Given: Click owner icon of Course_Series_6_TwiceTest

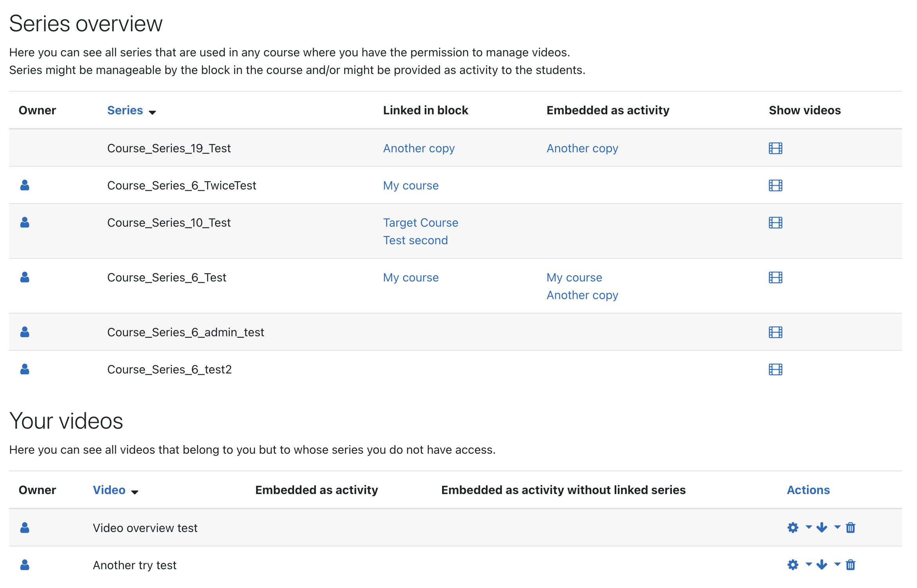Looking at the screenshot, I should coord(25,185).
